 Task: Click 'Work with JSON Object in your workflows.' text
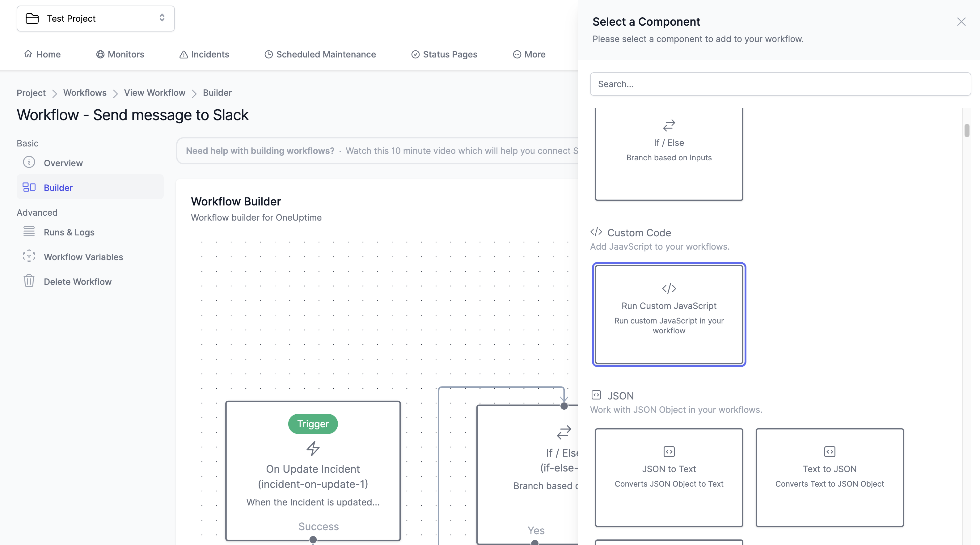(x=676, y=410)
